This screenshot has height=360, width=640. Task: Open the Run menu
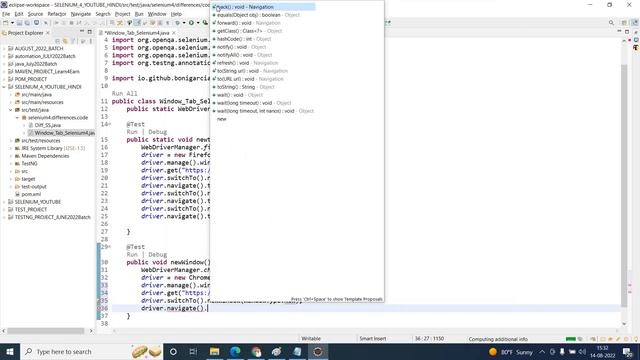(139, 14)
